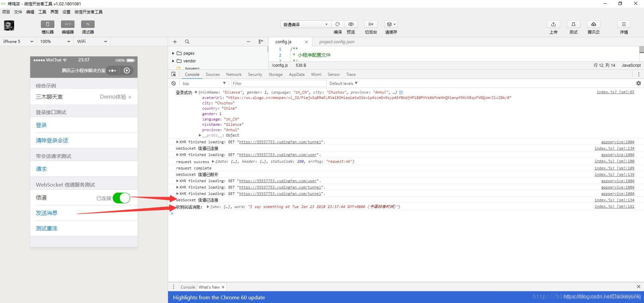Open the 100% zoom dropdown

click(55, 42)
